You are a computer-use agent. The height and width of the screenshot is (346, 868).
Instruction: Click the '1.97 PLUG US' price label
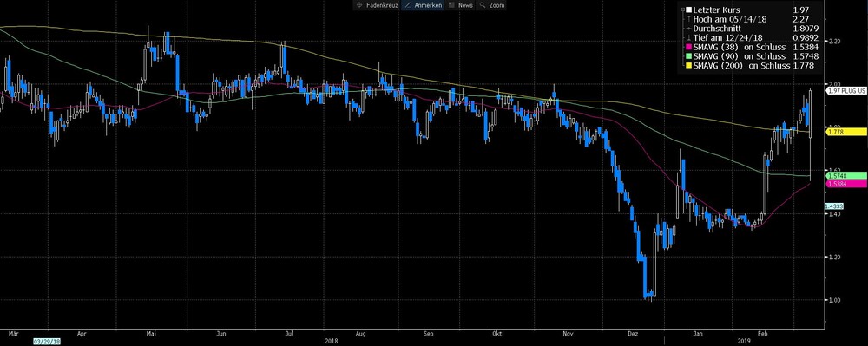(x=845, y=90)
